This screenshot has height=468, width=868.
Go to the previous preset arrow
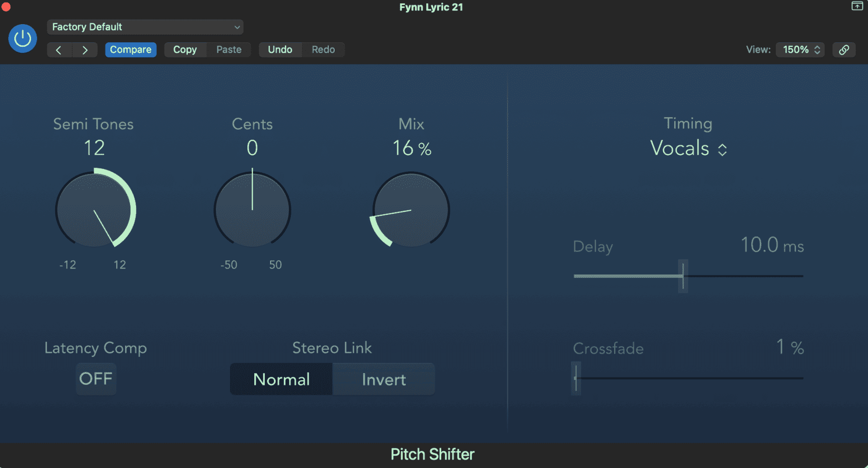[59, 50]
